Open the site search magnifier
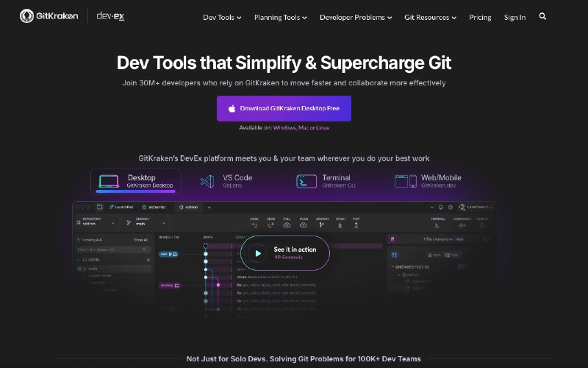The width and height of the screenshot is (588, 368). click(542, 16)
